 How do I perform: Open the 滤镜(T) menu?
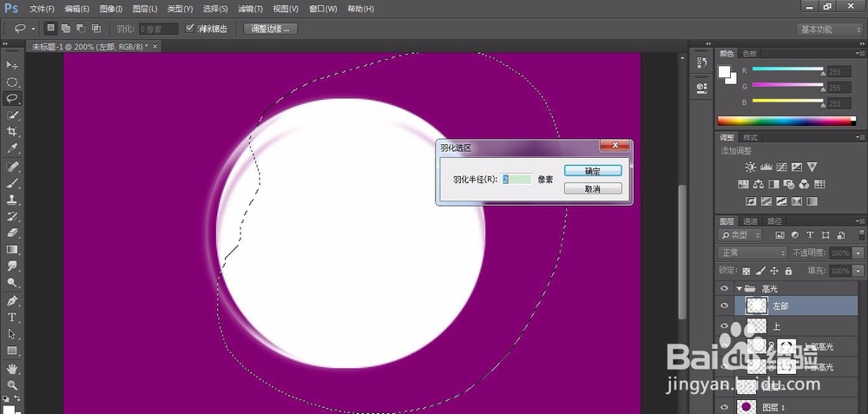click(250, 9)
